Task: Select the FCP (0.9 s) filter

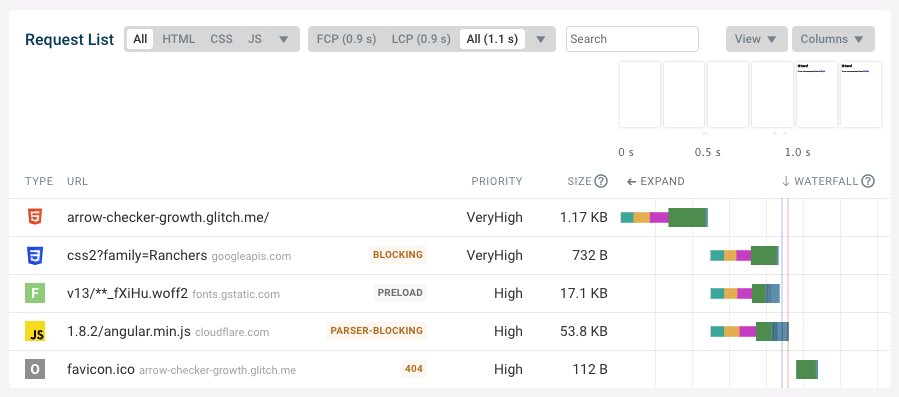Action: point(346,39)
